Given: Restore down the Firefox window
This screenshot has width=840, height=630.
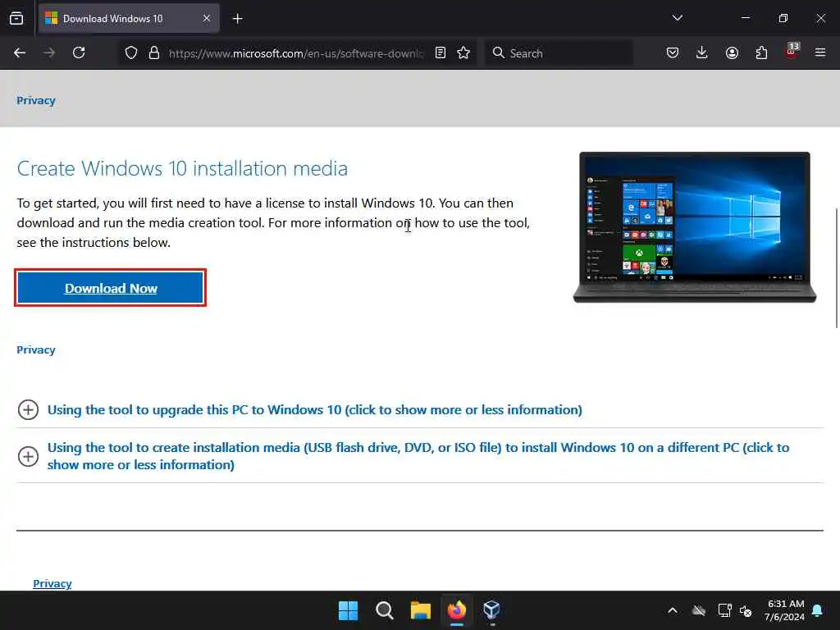Looking at the screenshot, I should click(x=783, y=18).
